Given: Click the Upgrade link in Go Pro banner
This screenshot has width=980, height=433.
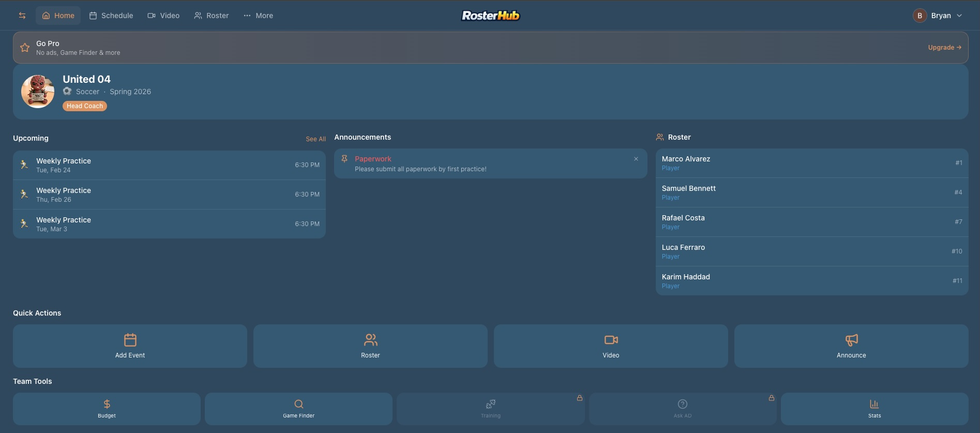Looking at the screenshot, I should [944, 47].
